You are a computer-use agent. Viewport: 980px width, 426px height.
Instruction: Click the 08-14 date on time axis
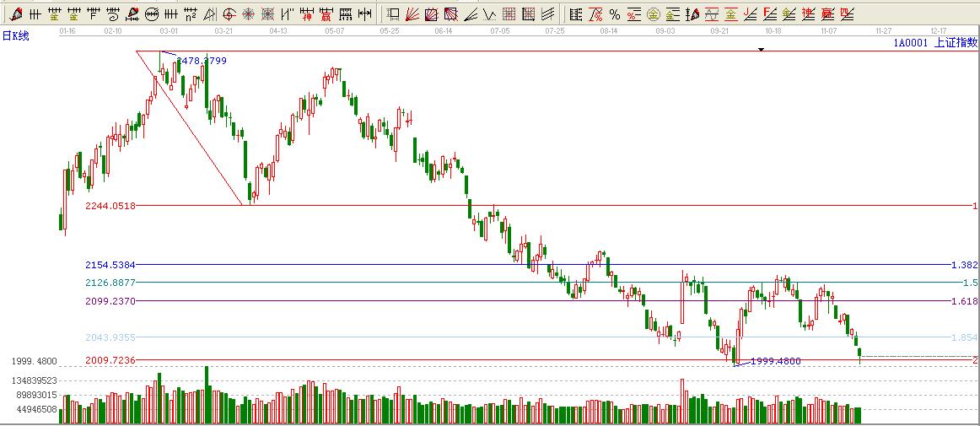(x=609, y=30)
